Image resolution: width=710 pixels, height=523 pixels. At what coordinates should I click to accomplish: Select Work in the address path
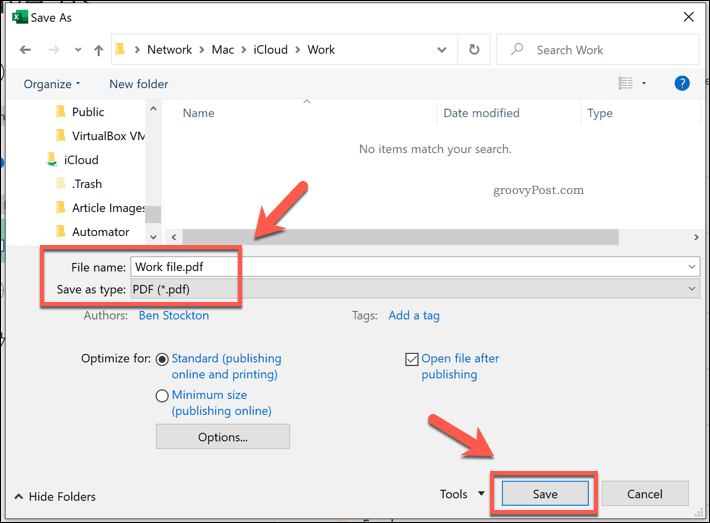point(321,49)
